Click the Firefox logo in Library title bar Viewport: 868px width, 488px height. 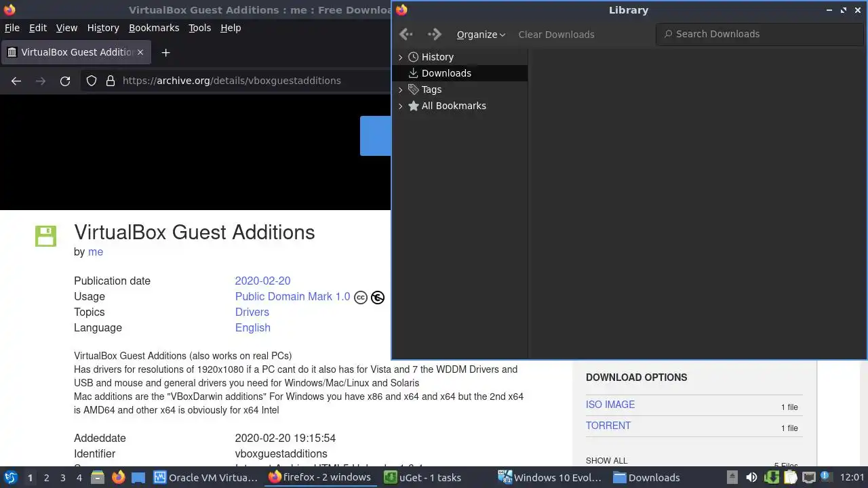click(x=401, y=9)
